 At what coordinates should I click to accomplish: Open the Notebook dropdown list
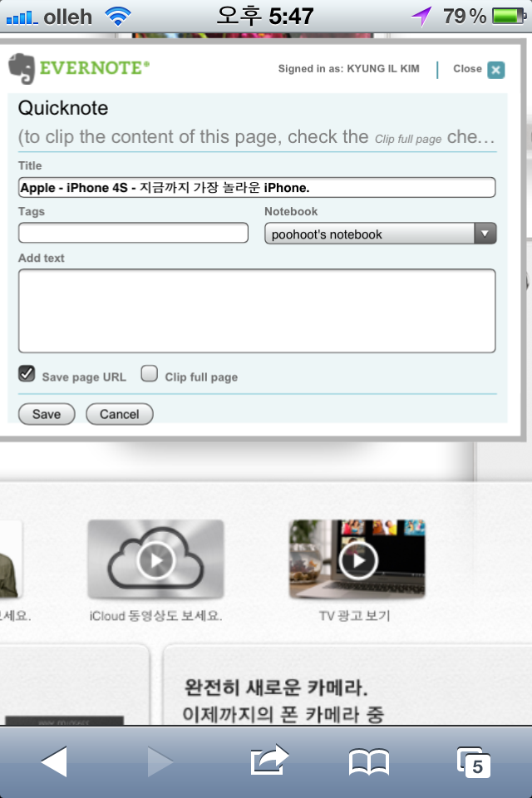point(380,234)
